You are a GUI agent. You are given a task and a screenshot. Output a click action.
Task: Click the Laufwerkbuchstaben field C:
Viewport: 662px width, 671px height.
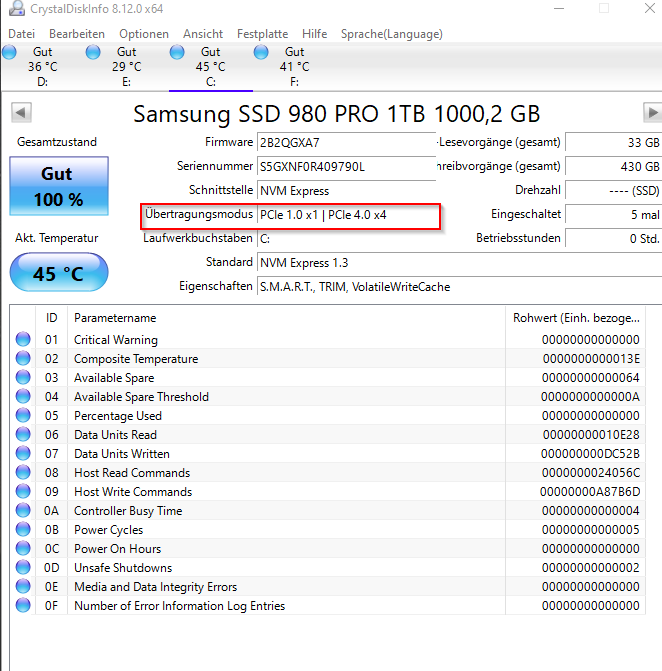[347, 238]
